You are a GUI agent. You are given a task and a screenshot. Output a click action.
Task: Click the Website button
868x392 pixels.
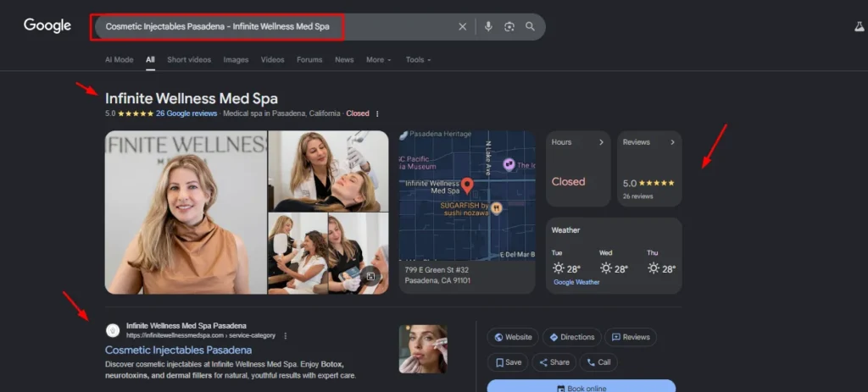coord(513,337)
